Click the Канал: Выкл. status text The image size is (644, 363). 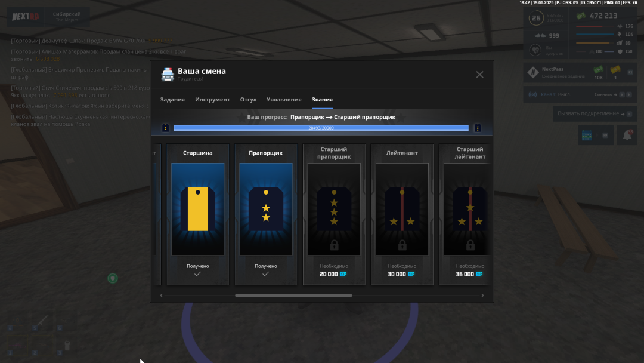pyautogui.click(x=556, y=94)
